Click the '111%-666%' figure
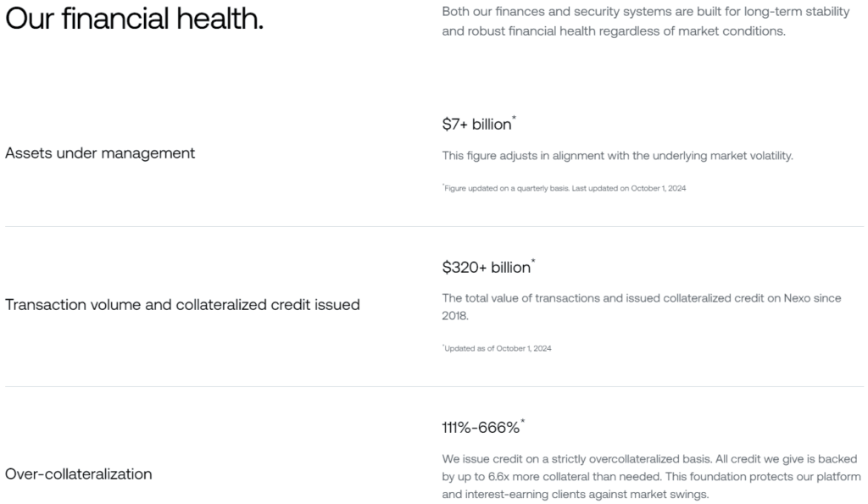 [x=481, y=428]
